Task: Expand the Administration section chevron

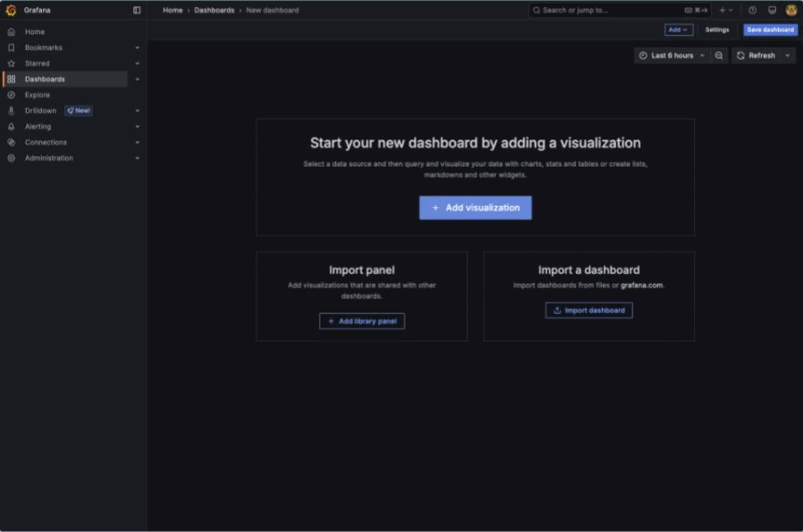Action: pyautogui.click(x=137, y=158)
